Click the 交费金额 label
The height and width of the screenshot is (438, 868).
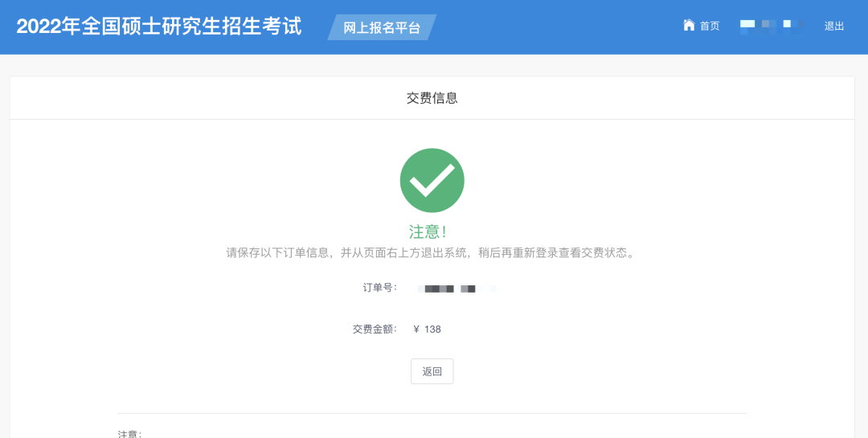click(375, 329)
